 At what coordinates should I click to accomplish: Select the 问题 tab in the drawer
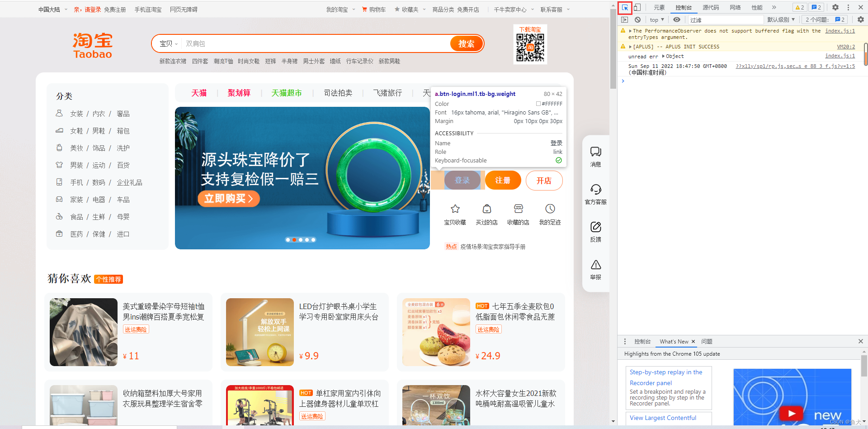tap(707, 342)
